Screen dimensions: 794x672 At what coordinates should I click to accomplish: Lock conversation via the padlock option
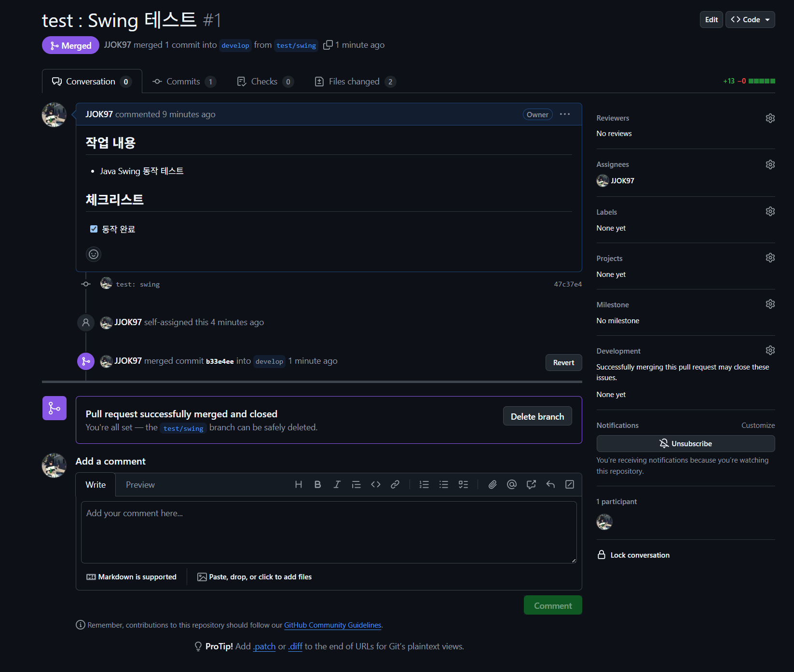[x=633, y=555]
